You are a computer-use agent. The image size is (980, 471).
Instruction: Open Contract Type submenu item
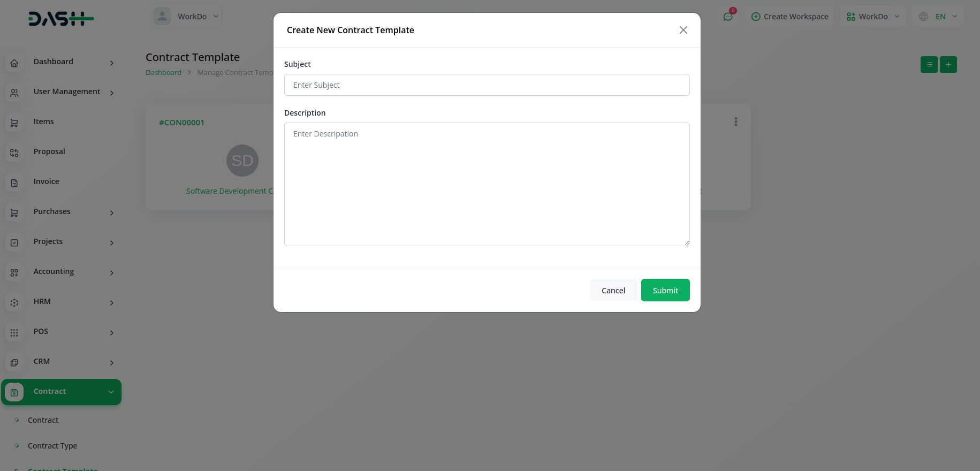[52, 446]
